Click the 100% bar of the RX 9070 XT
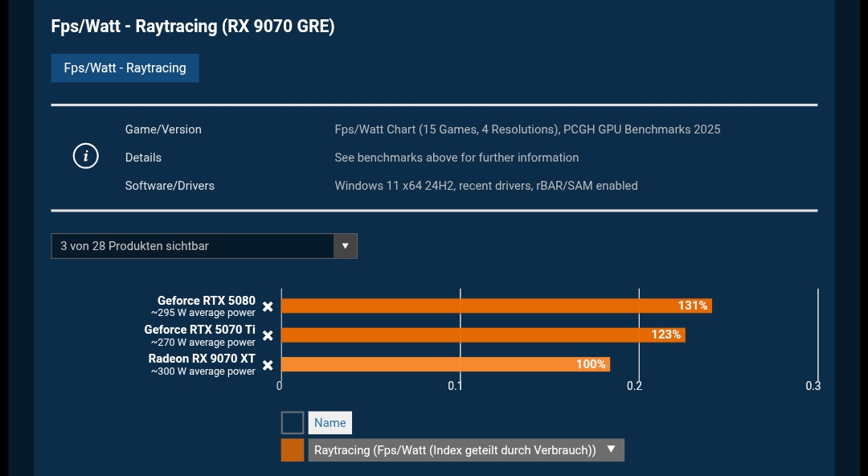Screen dimensions: 868x476 coord(445,364)
